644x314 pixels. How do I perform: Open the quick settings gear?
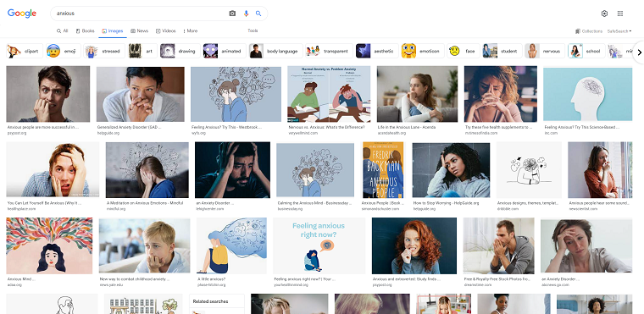coord(604,14)
